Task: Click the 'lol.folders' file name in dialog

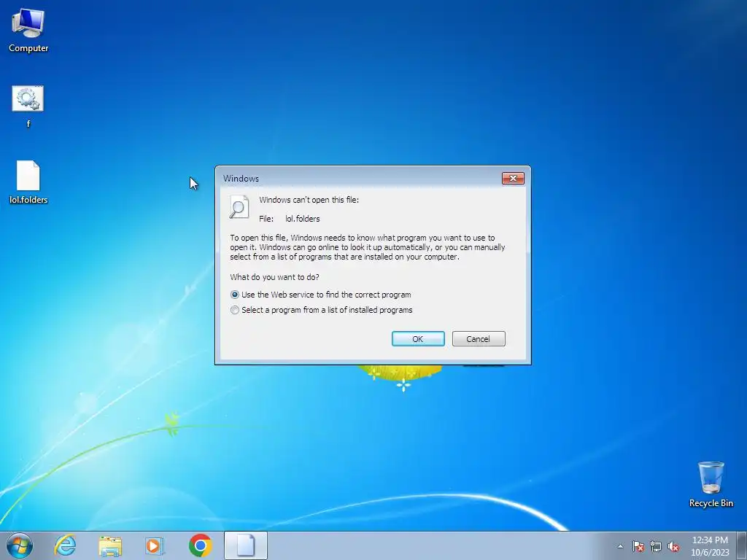Action: pyautogui.click(x=303, y=219)
